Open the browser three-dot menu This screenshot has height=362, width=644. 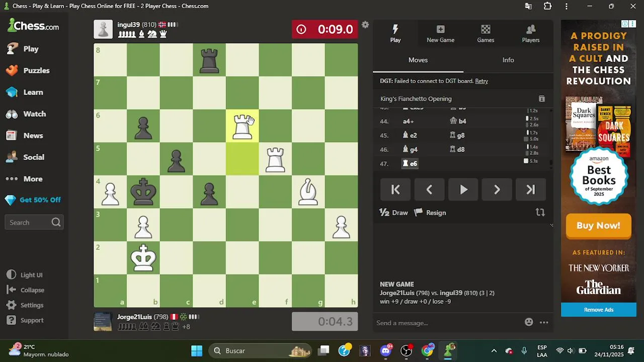[567, 7]
